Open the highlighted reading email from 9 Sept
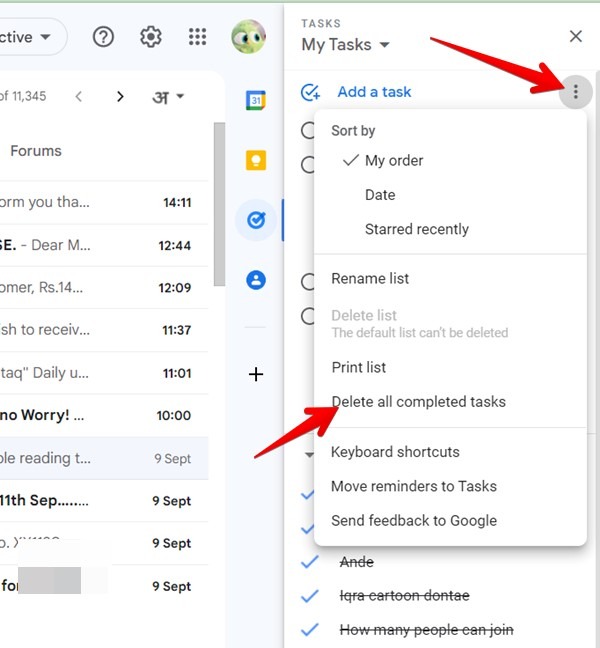 point(104,458)
